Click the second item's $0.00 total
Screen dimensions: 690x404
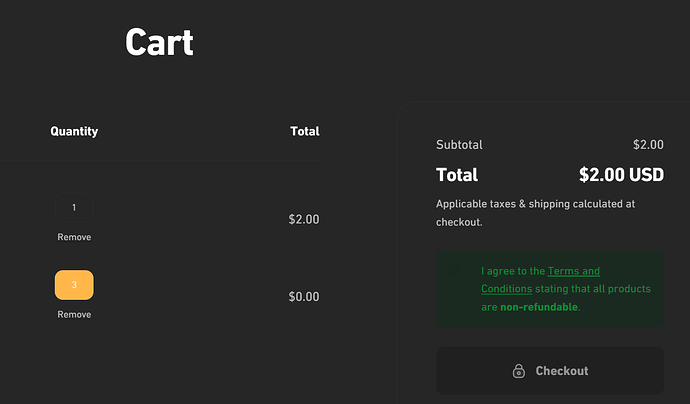pyautogui.click(x=304, y=297)
